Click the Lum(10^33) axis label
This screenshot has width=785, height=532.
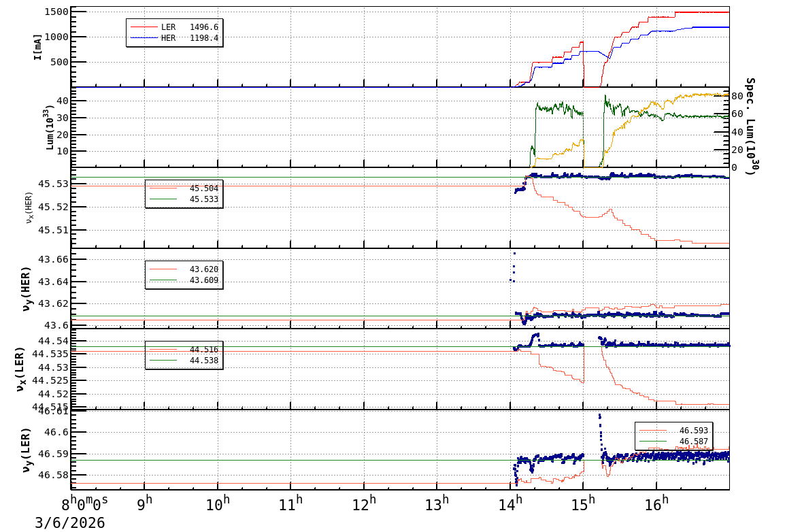[x=50, y=127]
